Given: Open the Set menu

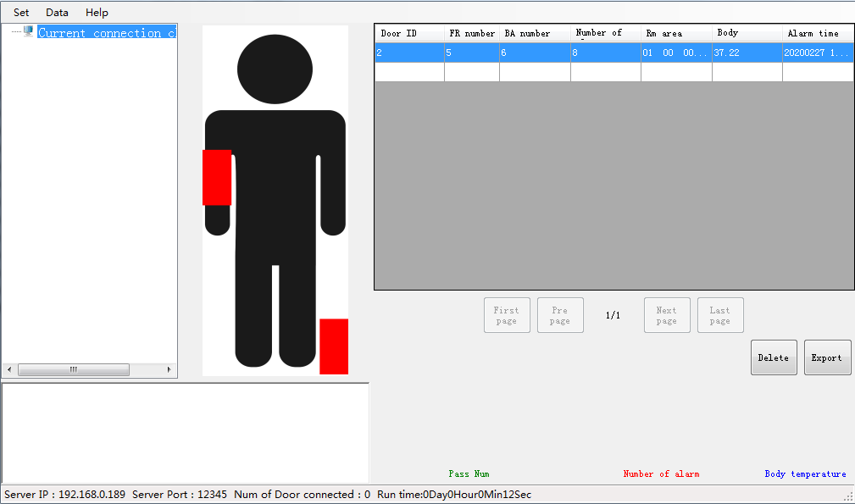Looking at the screenshot, I should 21,13.
